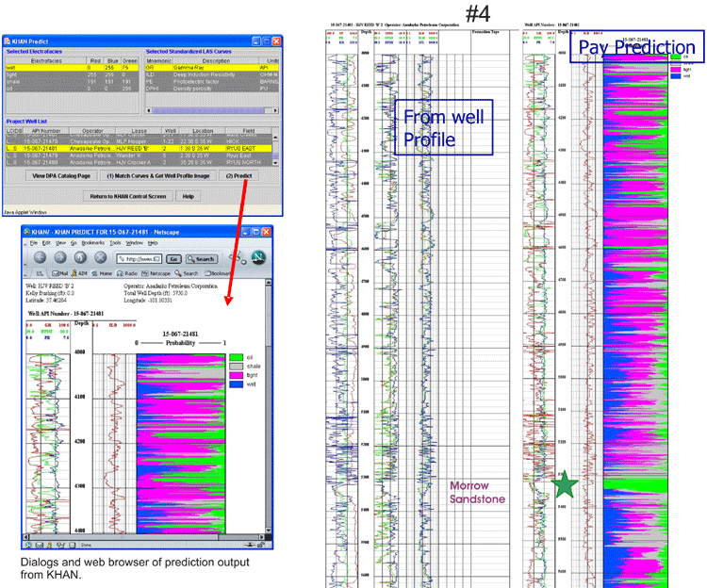Click the security lock icon in status bar
The image size is (707, 588).
(260, 546)
